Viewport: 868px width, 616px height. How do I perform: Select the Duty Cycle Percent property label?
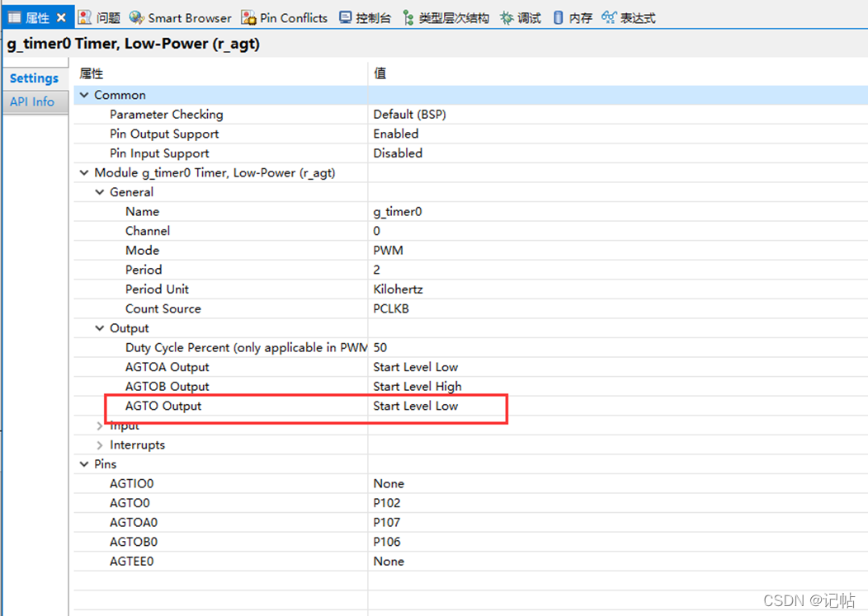(246, 347)
